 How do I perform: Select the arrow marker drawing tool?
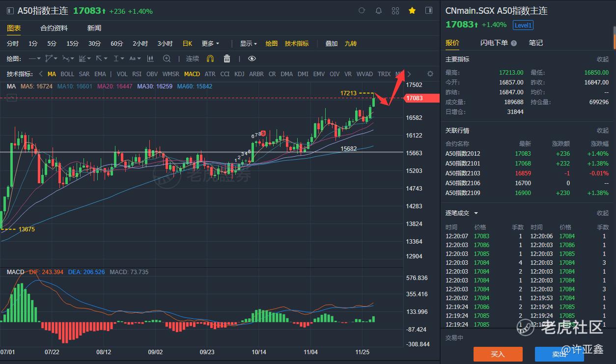point(99,58)
